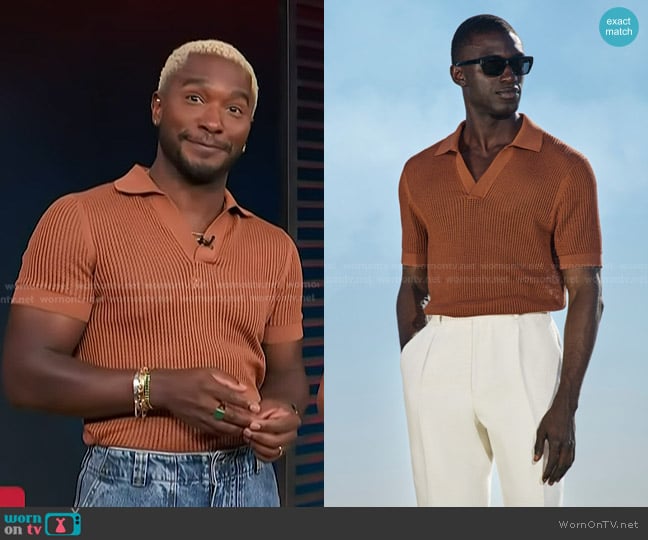Click the model's white pleated trousers
The image size is (648, 540).
pos(484,400)
